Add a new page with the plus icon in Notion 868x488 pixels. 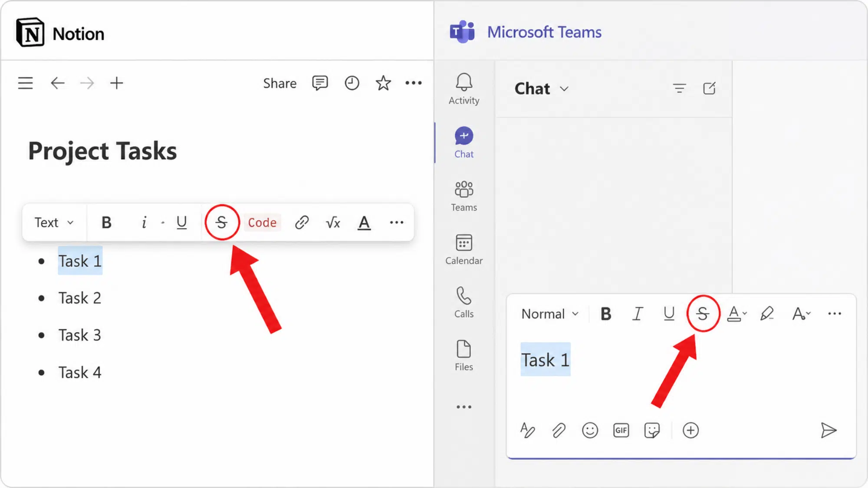point(116,83)
